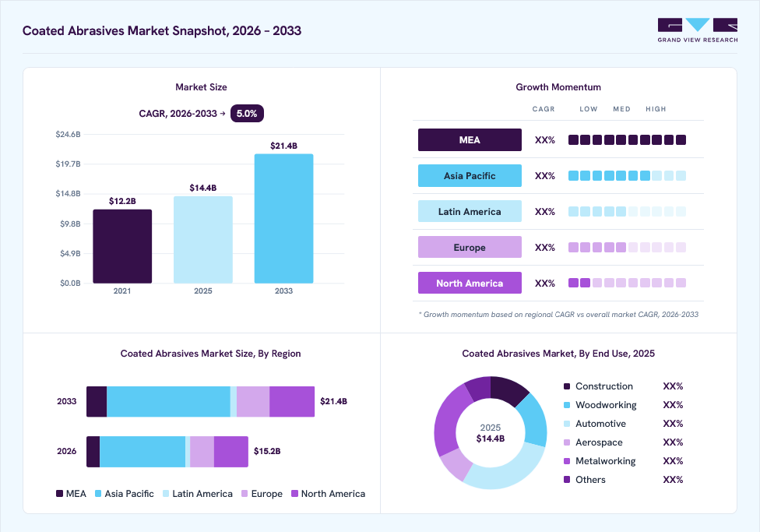Viewport: 760px width, 532px height.
Task: Click the By End Use, 2025 chart title
Action: (x=558, y=354)
